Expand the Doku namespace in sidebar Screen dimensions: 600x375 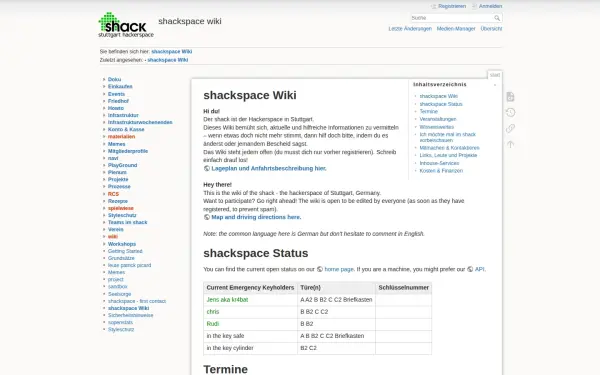point(114,79)
